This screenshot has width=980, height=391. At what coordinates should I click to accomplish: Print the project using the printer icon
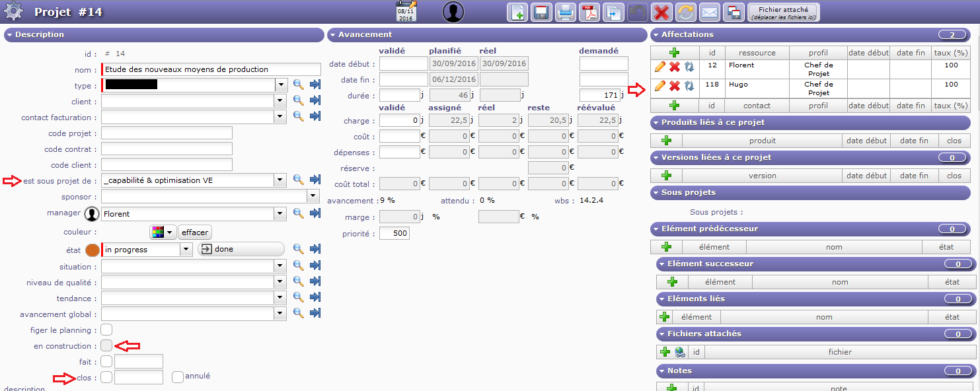[565, 13]
